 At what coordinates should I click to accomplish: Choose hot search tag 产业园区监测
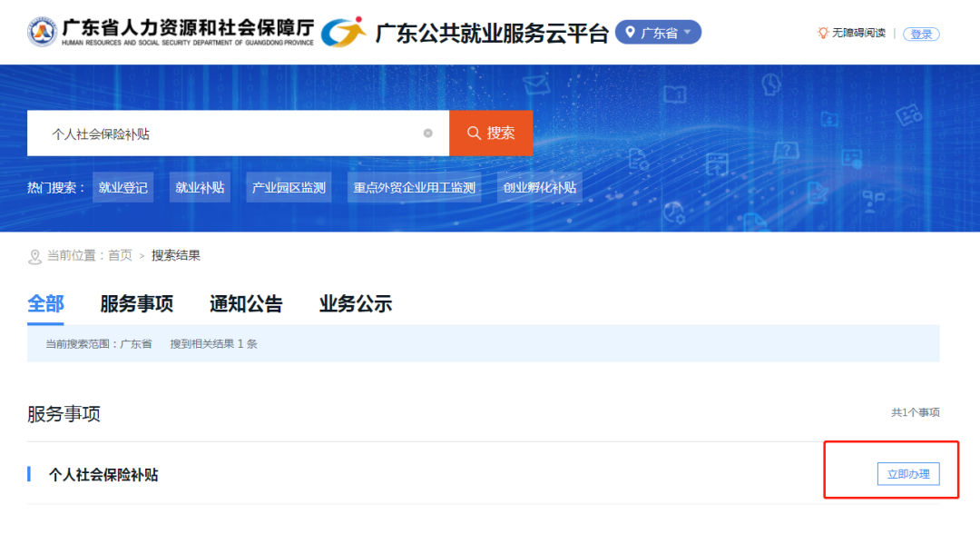(289, 188)
